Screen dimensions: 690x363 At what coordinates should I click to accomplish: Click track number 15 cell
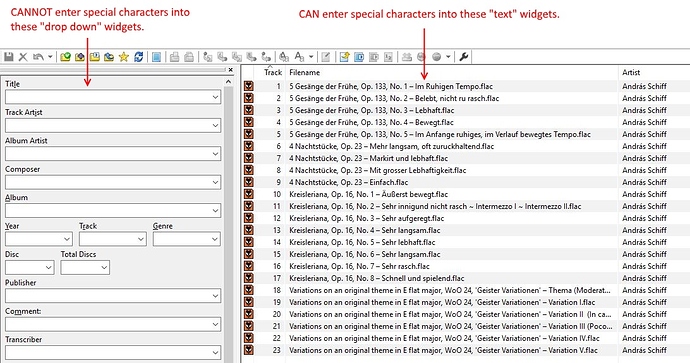pos(277,254)
